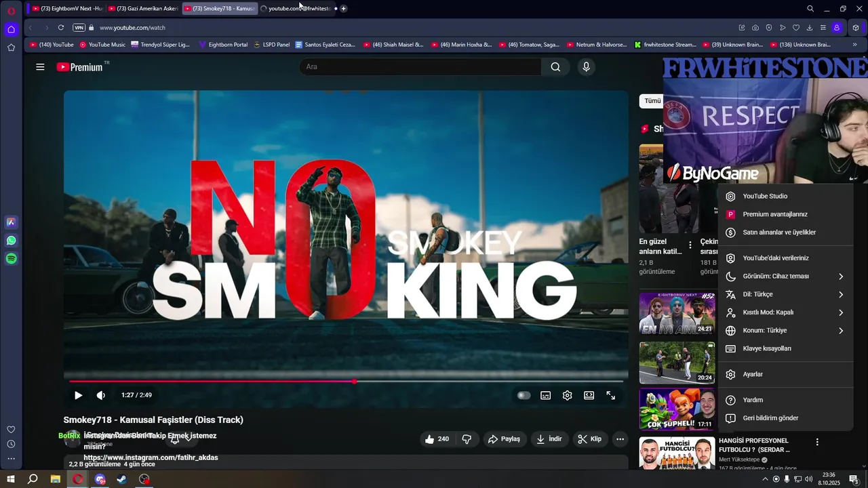Viewport: 868px width, 488px height.
Task: Click the Klip clip button
Action: click(589, 439)
